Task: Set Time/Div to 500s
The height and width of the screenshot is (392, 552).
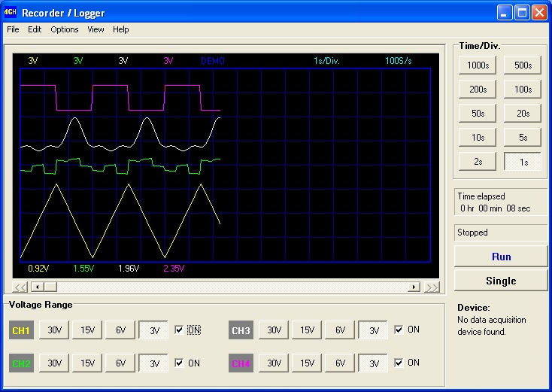Action: click(x=523, y=65)
